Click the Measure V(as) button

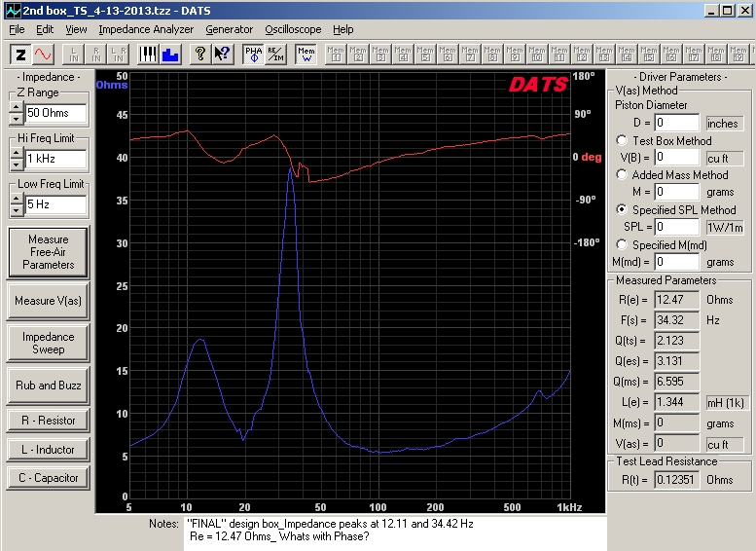49,301
